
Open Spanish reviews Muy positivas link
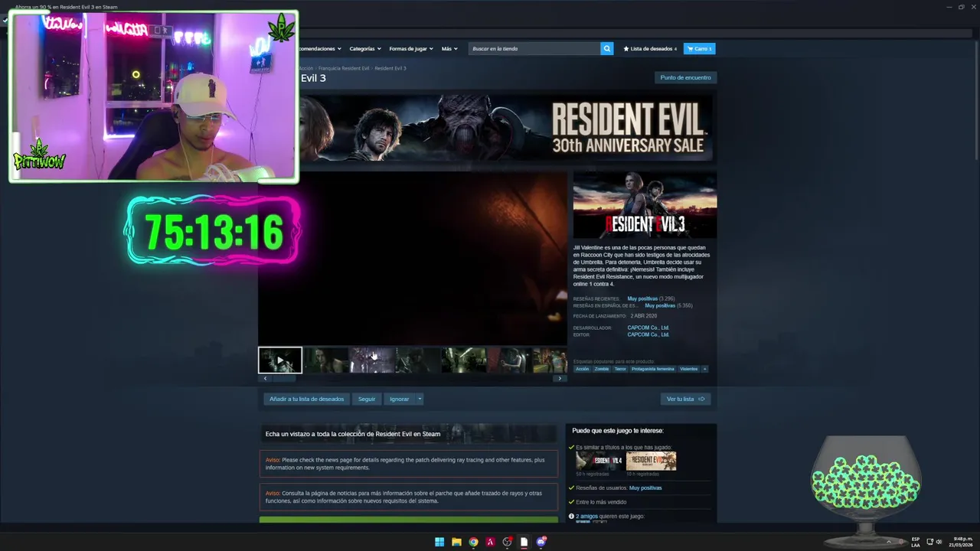[660, 305]
